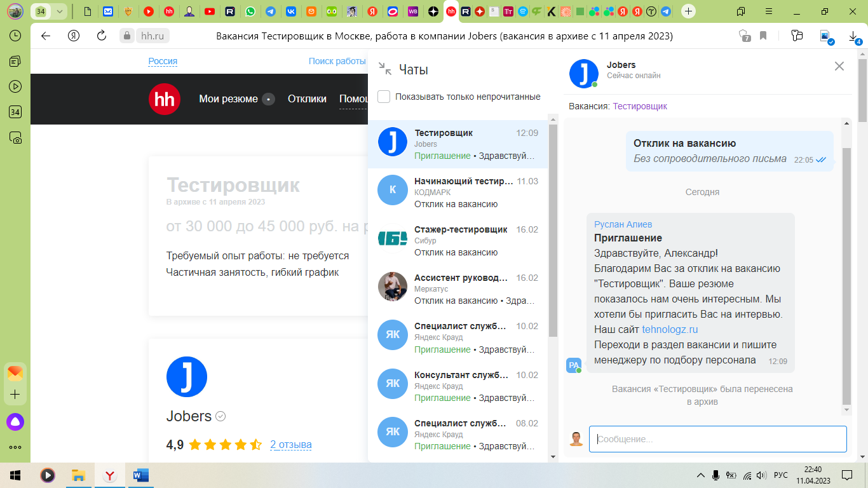Select the Тестировщик Jobers chat

pyautogui.click(x=458, y=144)
